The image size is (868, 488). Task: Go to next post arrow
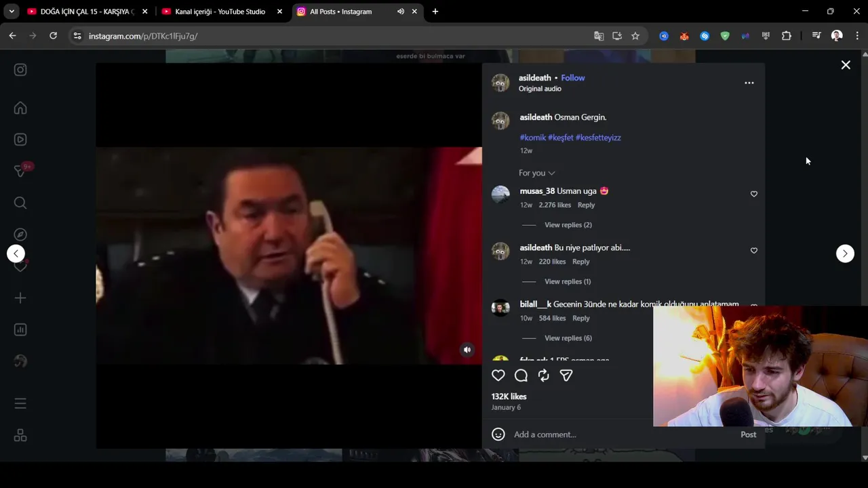pyautogui.click(x=845, y=253)
